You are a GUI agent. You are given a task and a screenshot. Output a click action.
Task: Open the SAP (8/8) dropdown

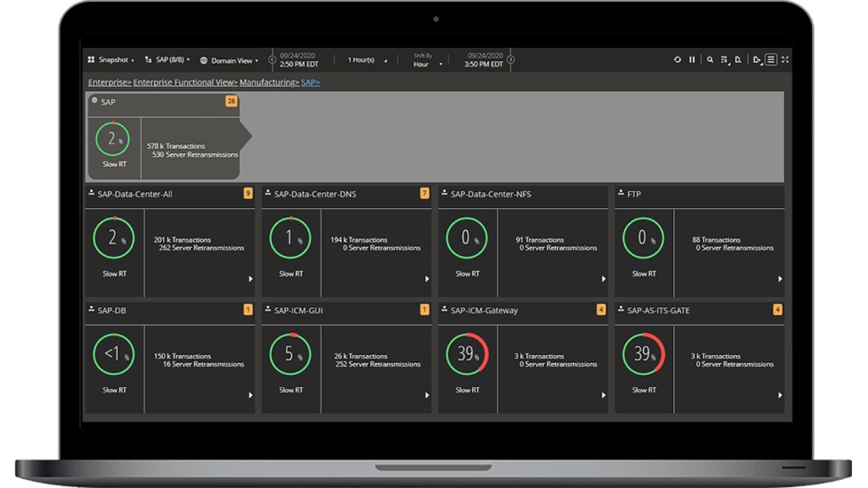tap(167, 60)
